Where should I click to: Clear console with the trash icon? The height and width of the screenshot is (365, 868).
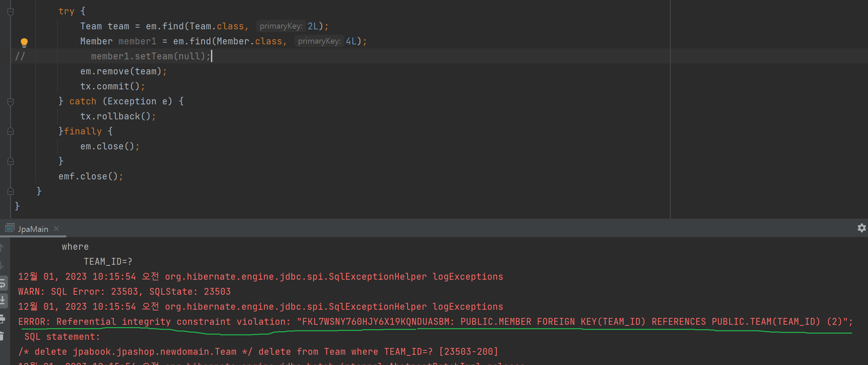(2, 336)
